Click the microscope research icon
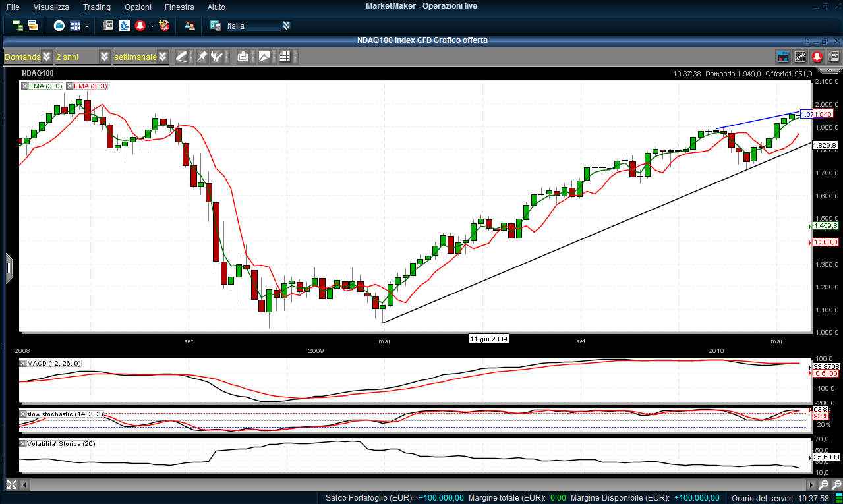Viewport: 843px width, 504px height. [x=124, y=26]
